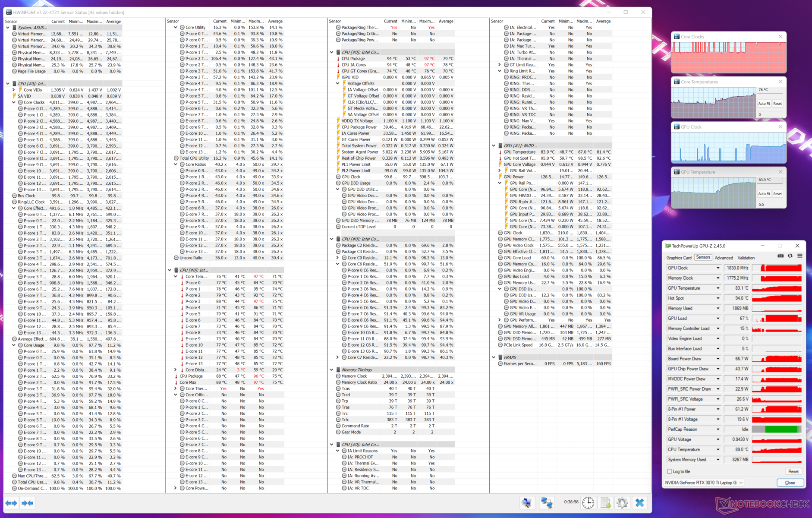This screenshot has width=812, height=518.
Task: Click Reset in GPU Temperature graph
Action: pyautogui.click(x=777, y=194)
